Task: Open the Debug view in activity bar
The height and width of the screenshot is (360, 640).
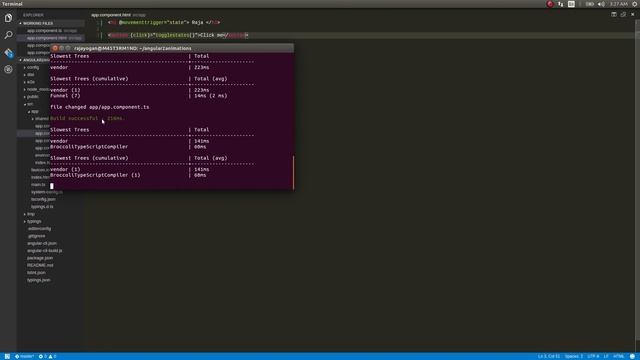Action: tap(8, 69)
